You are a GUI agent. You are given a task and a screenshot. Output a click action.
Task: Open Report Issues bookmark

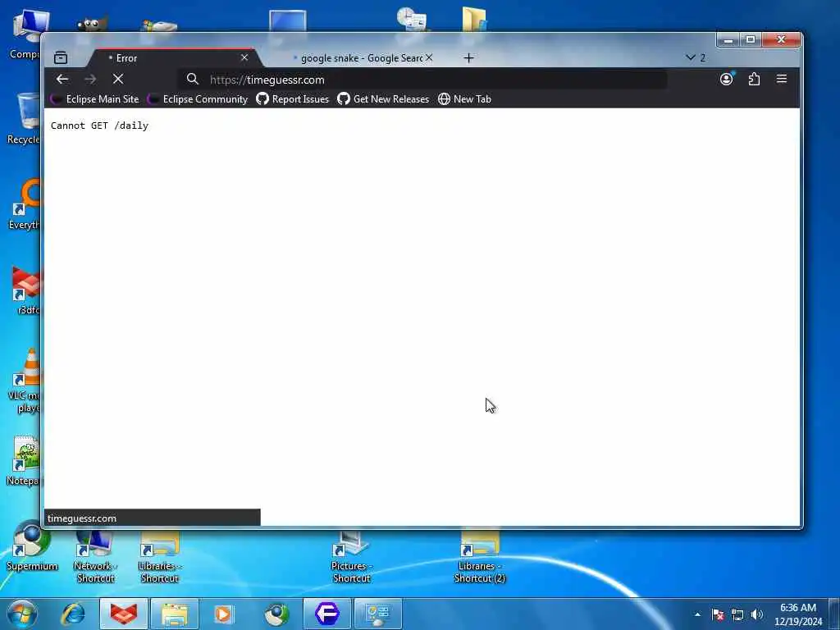coord(293,99)
